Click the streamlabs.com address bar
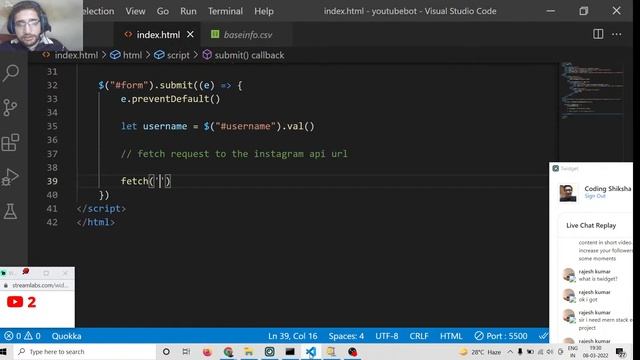Image resolution: width=640 pixels, height=360 pixels. pos(39,285)
